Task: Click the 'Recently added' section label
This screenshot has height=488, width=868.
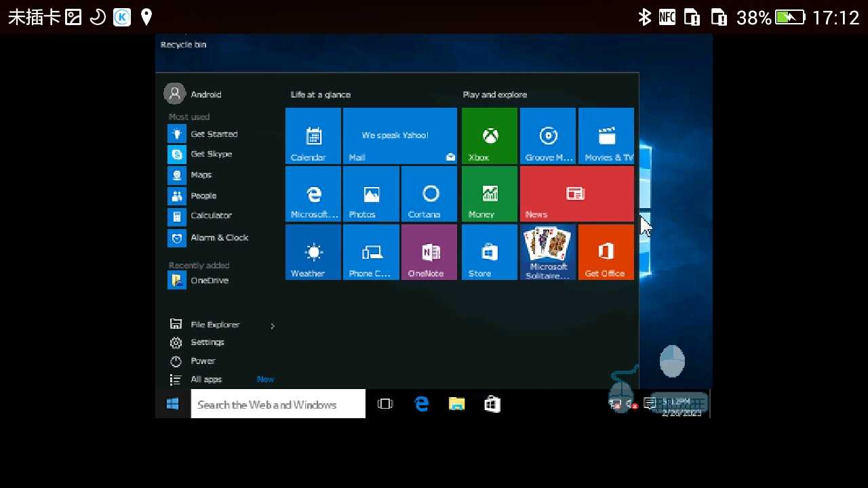Action: (x=199, y=266)
